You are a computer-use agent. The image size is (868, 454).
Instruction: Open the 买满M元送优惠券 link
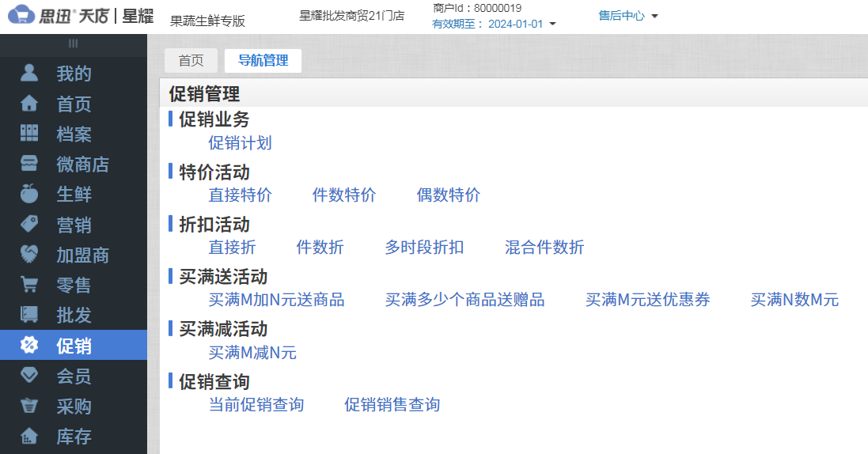tap(648, 300)
